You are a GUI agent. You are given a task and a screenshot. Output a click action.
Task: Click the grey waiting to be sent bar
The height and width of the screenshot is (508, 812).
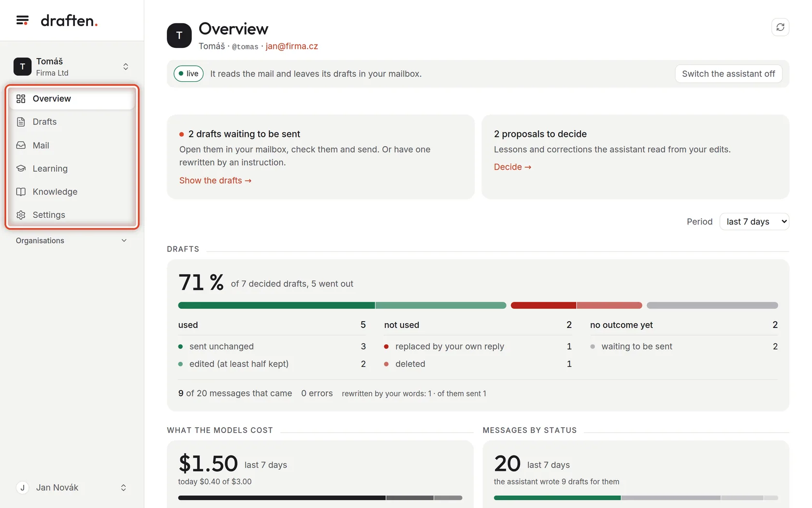pyautogui.click(x=712, y=305)
